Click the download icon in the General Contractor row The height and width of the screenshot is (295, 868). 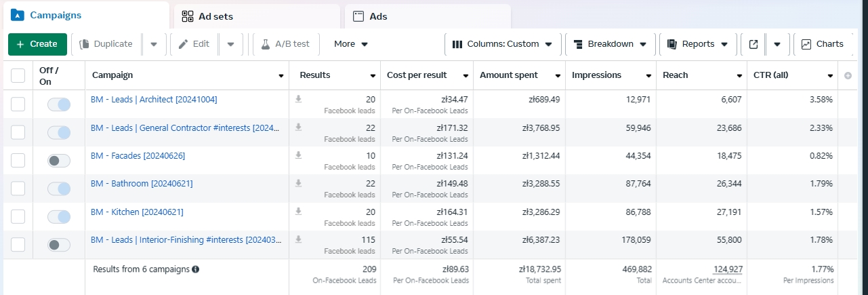tap(298, 127)
